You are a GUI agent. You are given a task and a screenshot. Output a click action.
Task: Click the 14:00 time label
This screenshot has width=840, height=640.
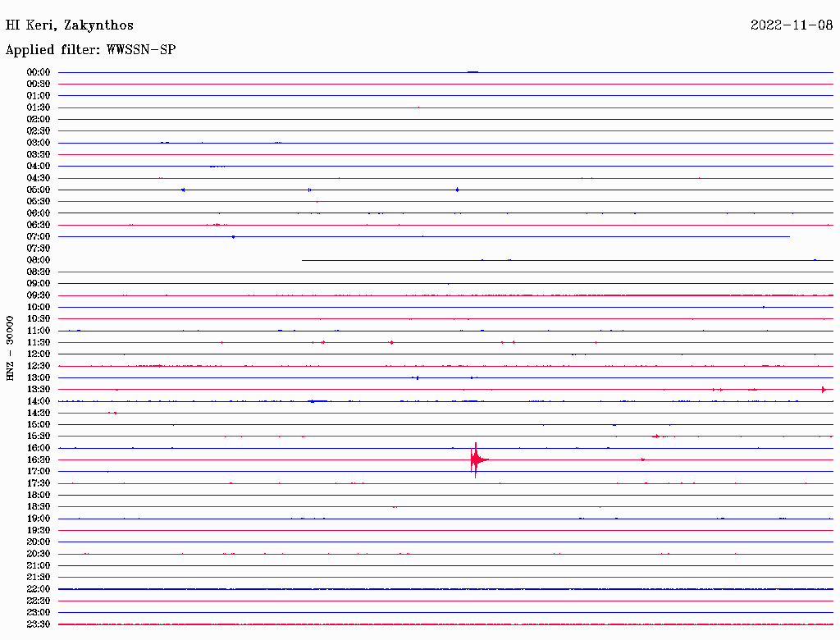[x=39, y=401]
